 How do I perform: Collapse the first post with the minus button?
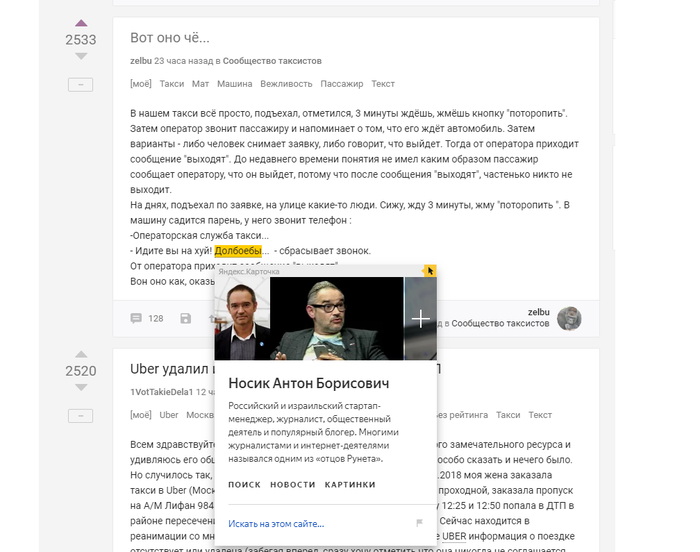click(x=81, y=85)
